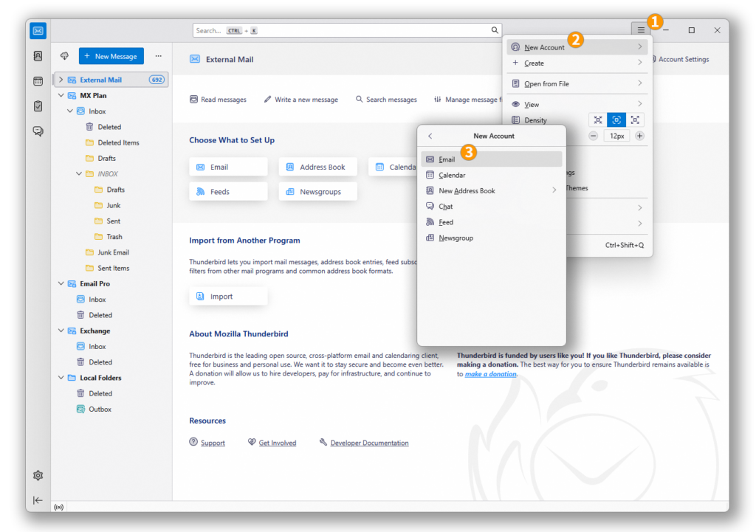Open the Tasks space icon

tap(38, 106)
